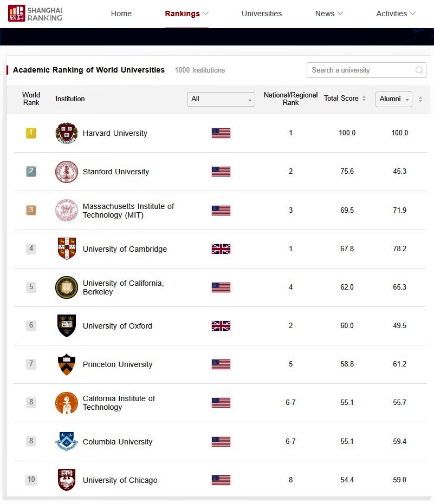Click the UK flag beside Oxford

coord(221,326)
